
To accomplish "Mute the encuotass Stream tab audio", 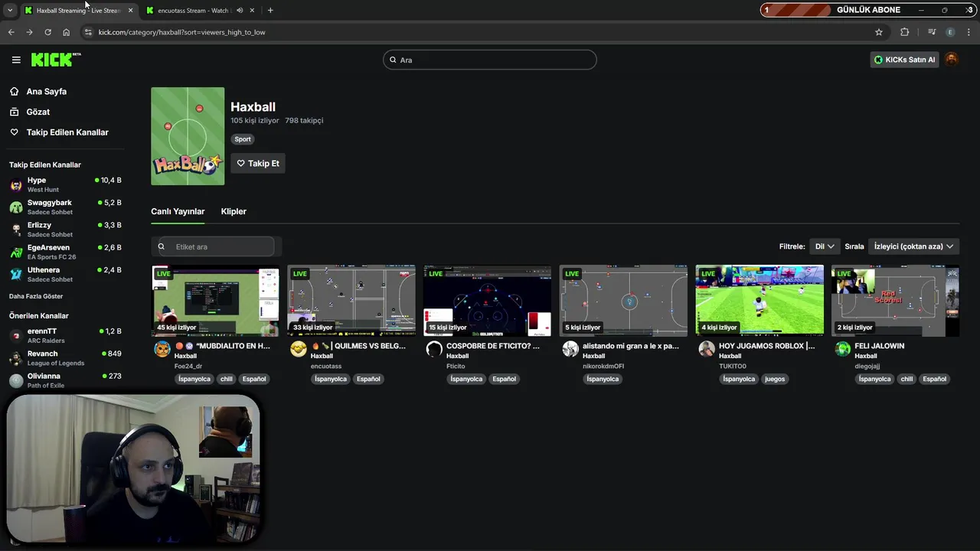I will 240,11.
